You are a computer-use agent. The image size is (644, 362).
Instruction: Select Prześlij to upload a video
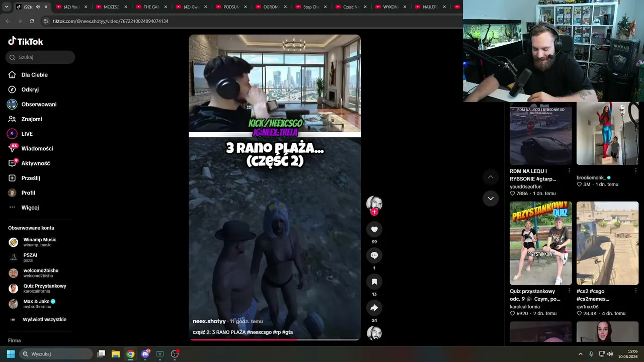[x=24, y=178]
